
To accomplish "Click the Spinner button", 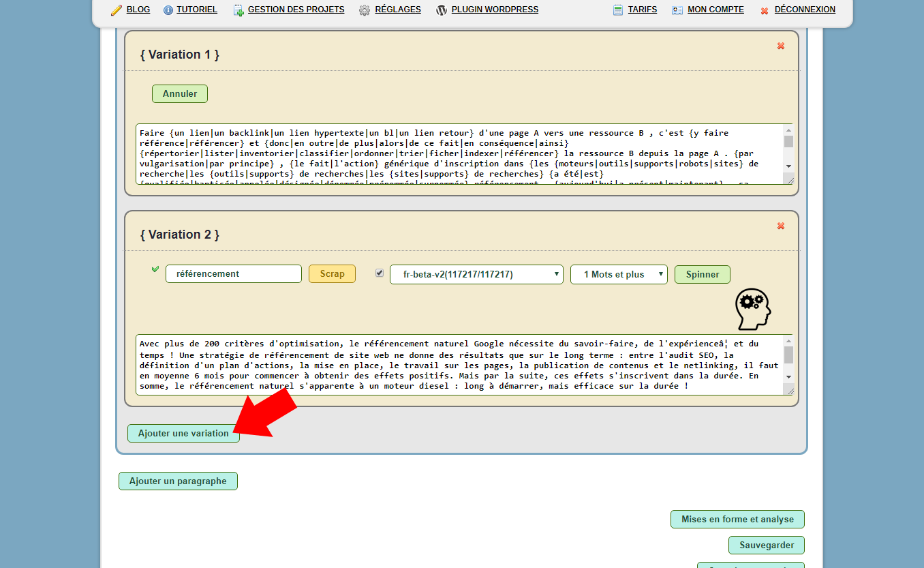I will tap(703, 274).
